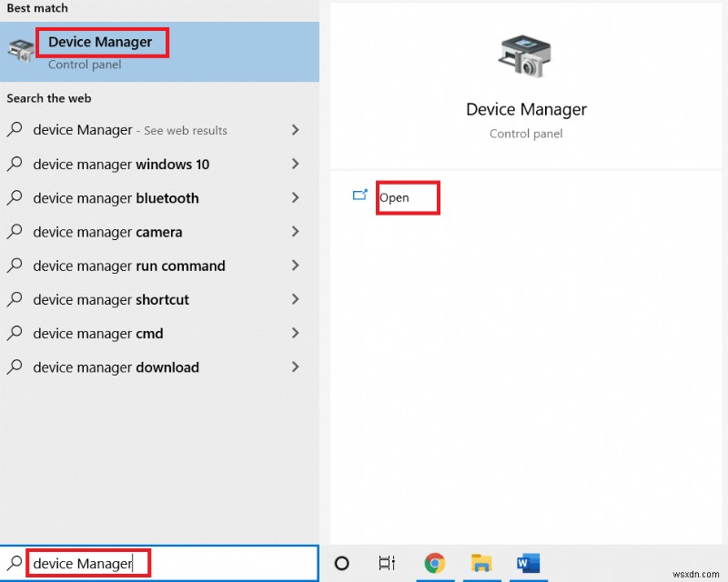Viewport: 728px width, 582px height.
Task: Click the magnifier icon beside device manager windows 10
Action: click(15, 165)
